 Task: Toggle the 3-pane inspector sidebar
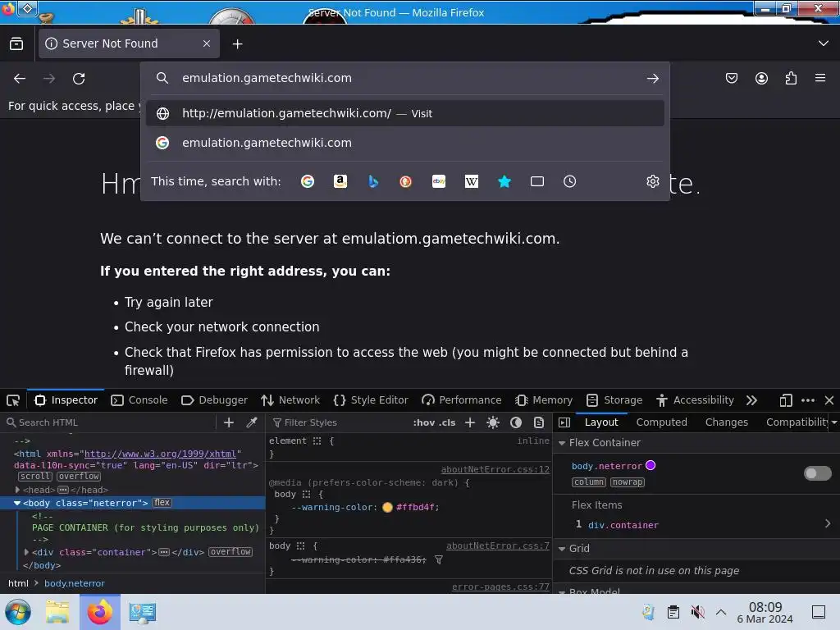coord(564,422)
